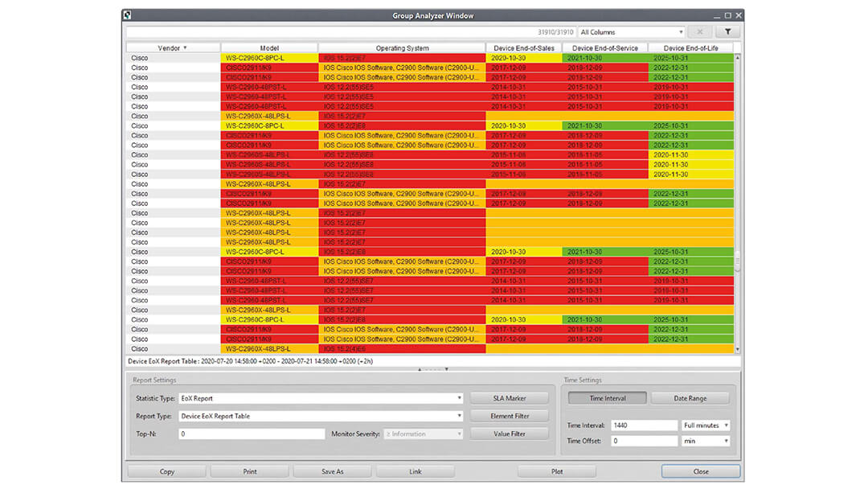
Task: Plot the current report data
Action: [x=555, y=471]
